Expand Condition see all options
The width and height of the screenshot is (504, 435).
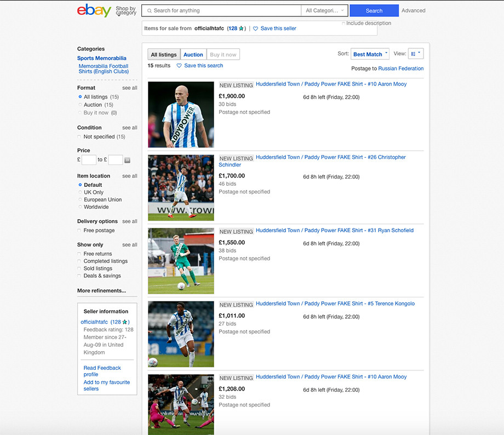[129, 128]
